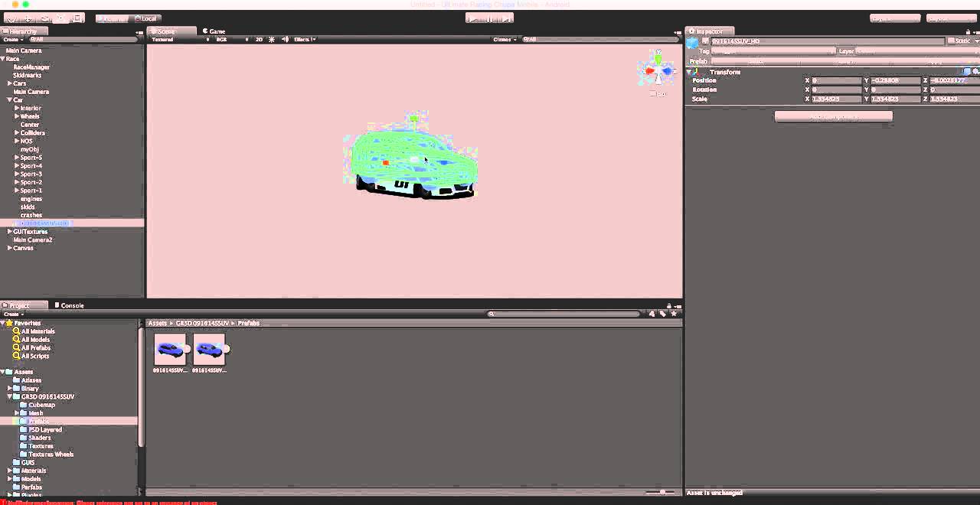
Task: Collapse the Car object in Hierarchy
Action: 10,100
